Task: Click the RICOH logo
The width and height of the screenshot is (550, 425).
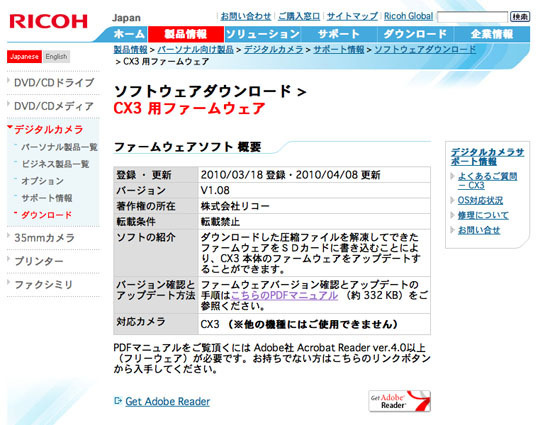Action: [48, 22]
